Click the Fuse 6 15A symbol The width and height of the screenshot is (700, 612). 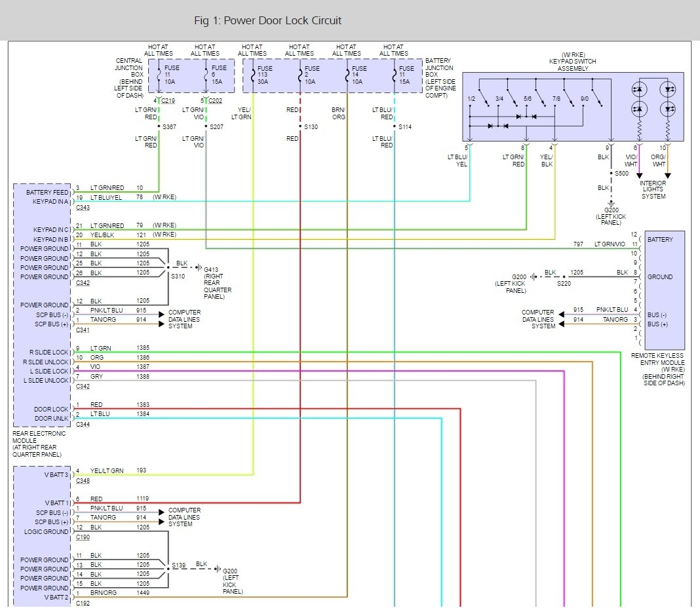pos(206,75)
